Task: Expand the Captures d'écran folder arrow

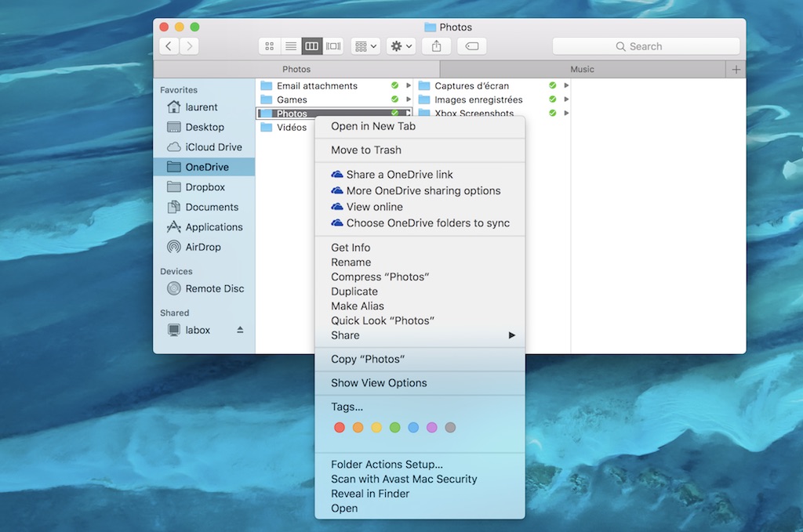Action: (x=567, y=85)
